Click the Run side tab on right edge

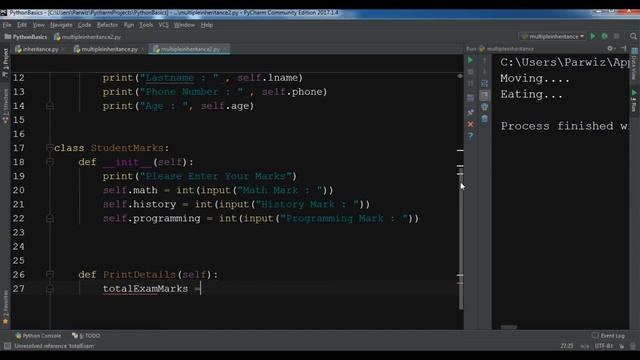(634, 101)
